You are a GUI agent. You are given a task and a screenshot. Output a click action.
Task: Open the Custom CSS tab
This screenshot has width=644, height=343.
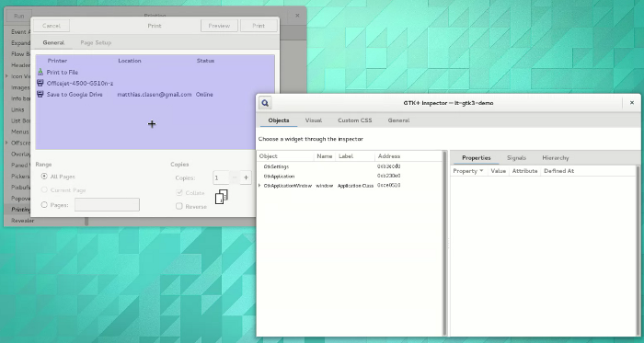(355, 120)
